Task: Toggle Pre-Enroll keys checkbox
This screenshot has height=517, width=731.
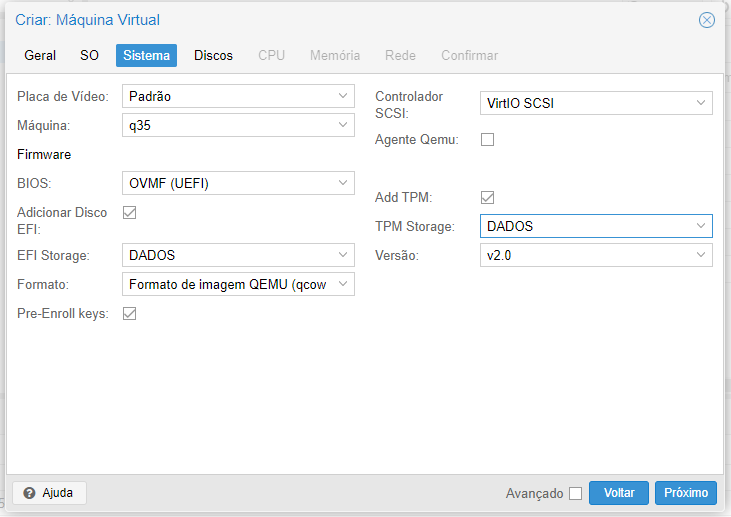Action: [x=129, y=313]
